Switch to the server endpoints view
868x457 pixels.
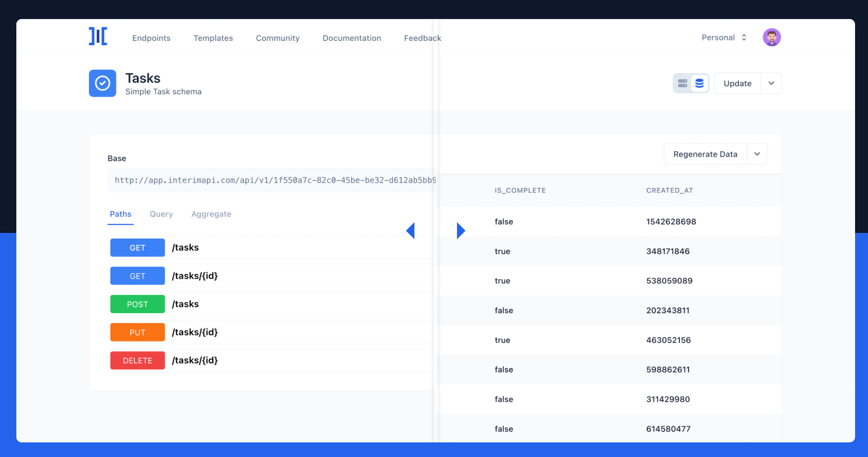coord(682,83)
